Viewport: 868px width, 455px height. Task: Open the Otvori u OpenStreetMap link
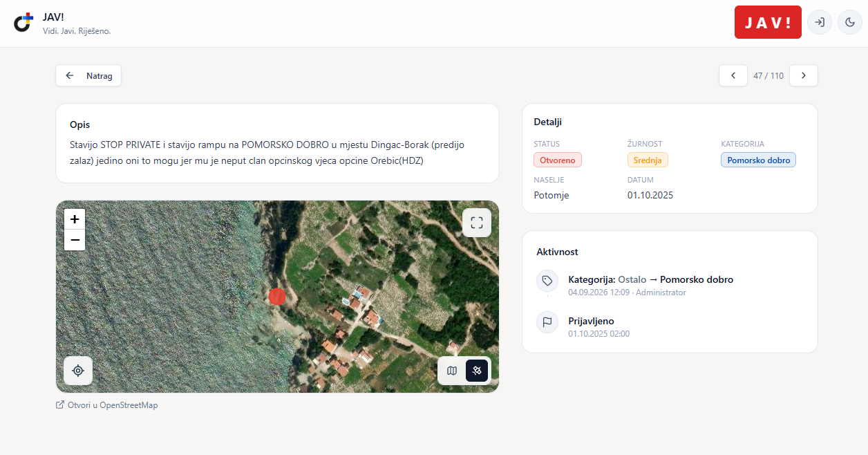click(106, 405)
